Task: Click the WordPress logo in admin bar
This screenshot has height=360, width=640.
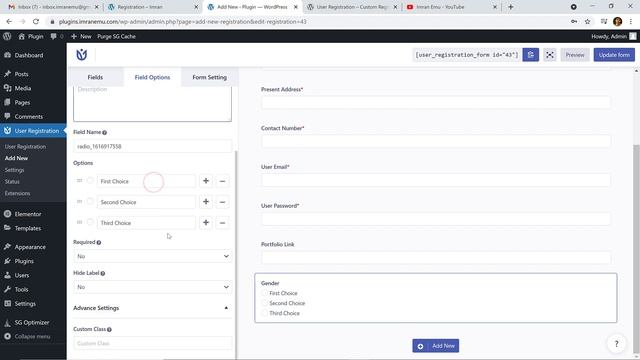Action: click(x=7, y=36)
